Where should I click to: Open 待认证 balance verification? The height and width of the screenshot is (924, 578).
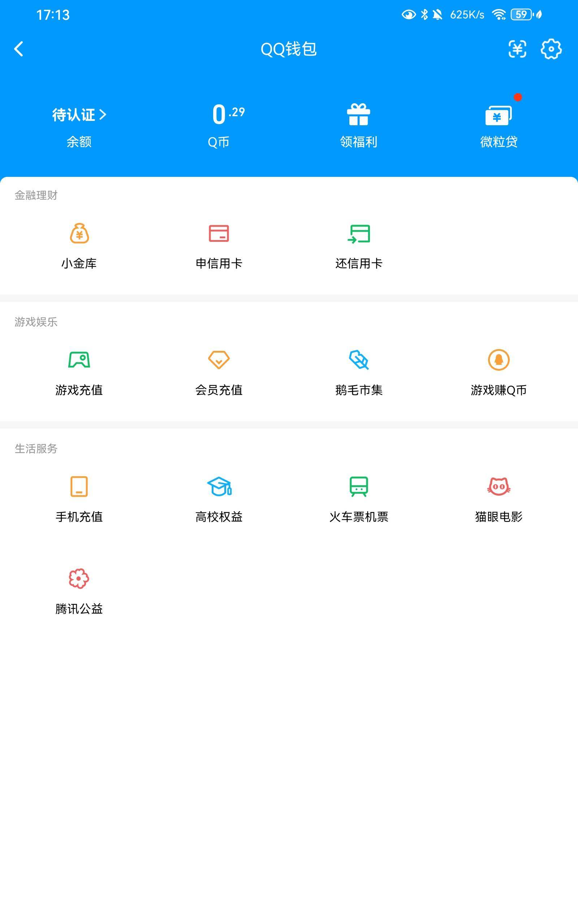(79, 114)
